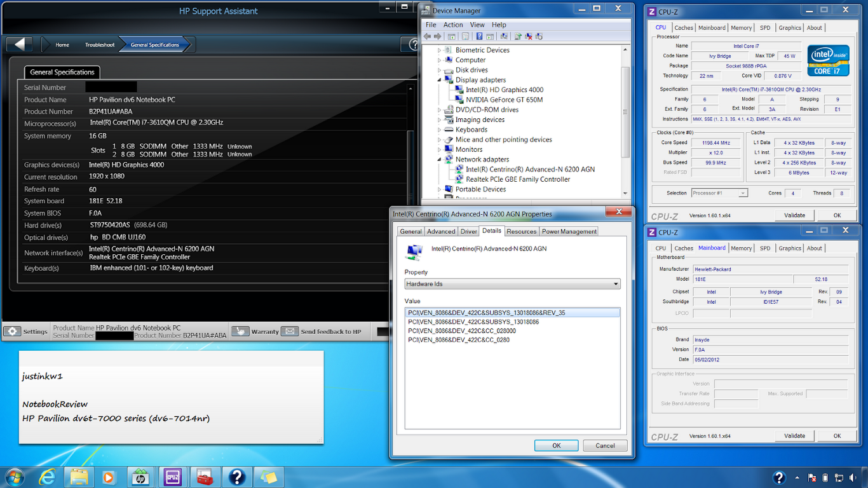The height and width of the screenshot is (488, 868).
Task: Click Device Manager Help toolbar icon
Action: point(479,37)
